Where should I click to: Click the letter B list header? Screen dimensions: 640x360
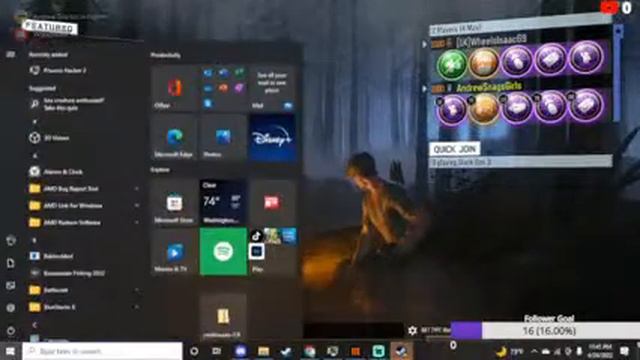click(x=35, y=240)
